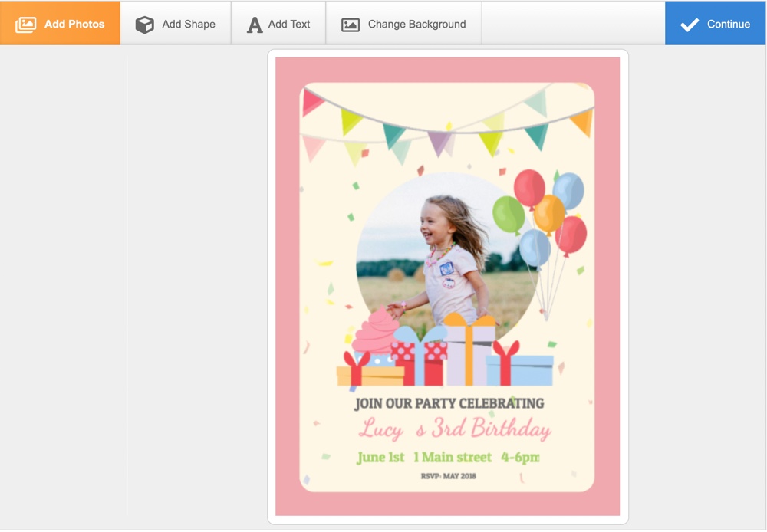Select the "JOIN OUR PARTY CELEBRATING" heading text
Viewport: 767px width, 532px height.
click(449, 403)
